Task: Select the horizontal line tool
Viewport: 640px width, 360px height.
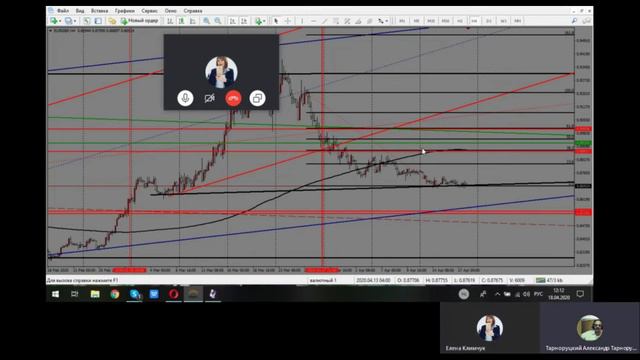Action: click(313, 21)
